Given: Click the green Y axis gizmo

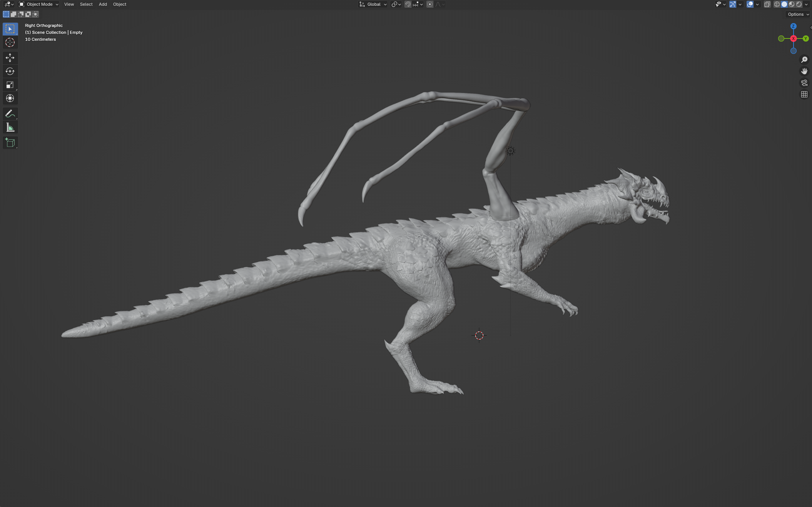Looking at the screenshot, I should pyautogui.click(x=805, y=38).
